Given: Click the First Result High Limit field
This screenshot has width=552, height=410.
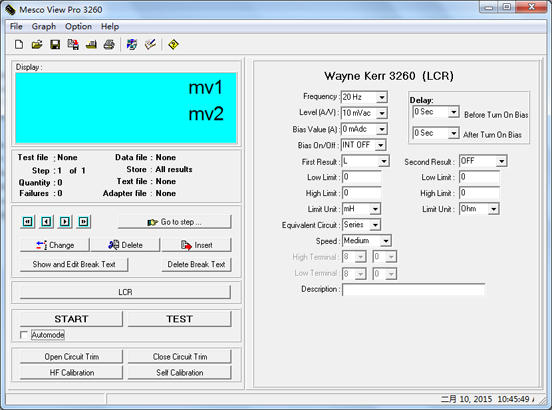Looking at the screenshot, I should pos(361,193).
